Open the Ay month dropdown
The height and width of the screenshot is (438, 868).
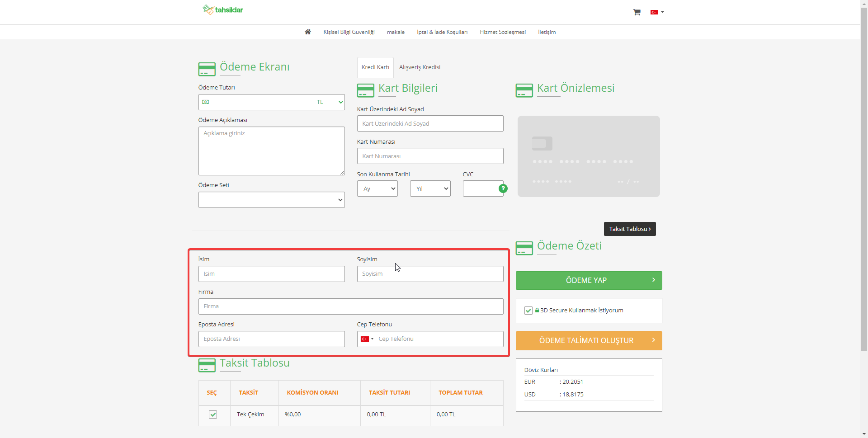[377, 188]
